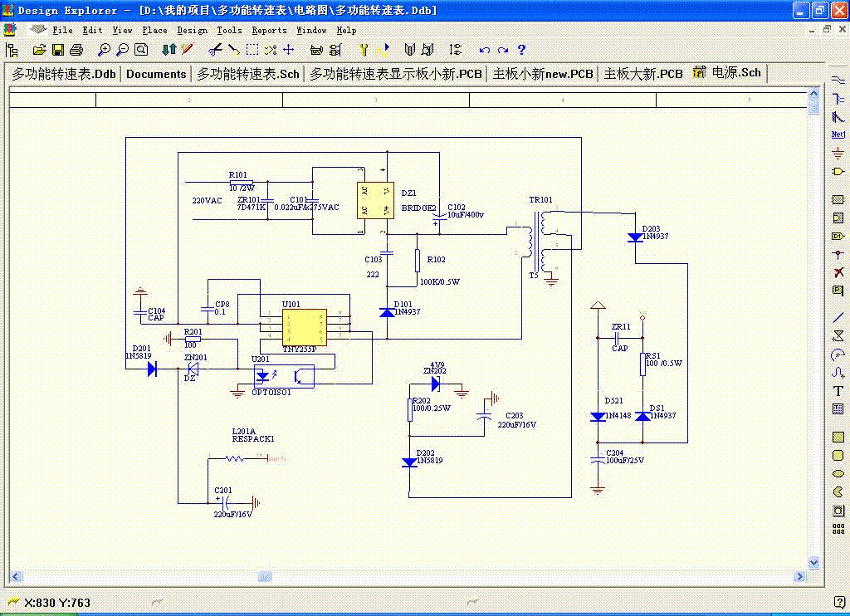The image size is (850, 616).
Task: Select the Ellipse drawing tool
Action: click(838, 473)
